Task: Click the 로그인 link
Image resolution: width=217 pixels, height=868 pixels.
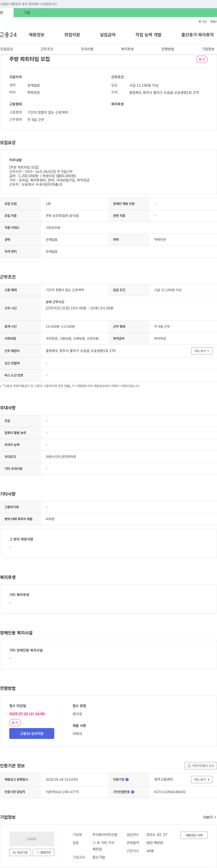Action: (203, 22)
